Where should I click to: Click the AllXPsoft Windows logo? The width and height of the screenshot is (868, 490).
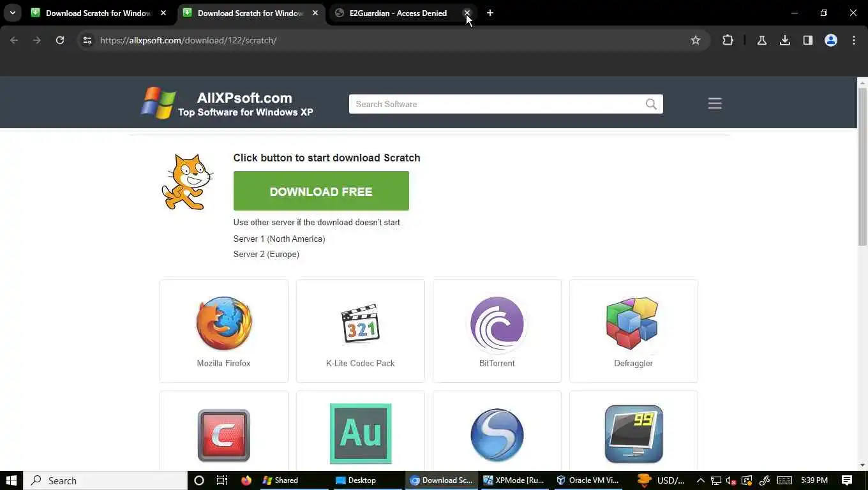[158, 103]
